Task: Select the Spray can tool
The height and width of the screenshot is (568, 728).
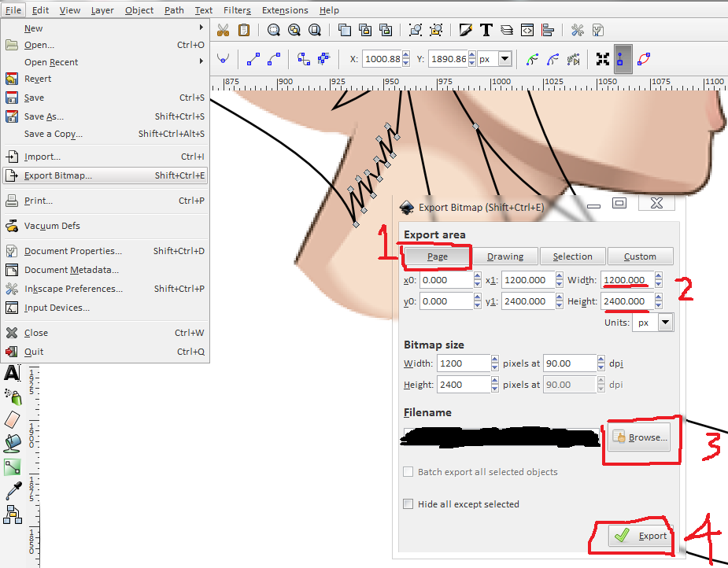Action: (x=12, y=395)
